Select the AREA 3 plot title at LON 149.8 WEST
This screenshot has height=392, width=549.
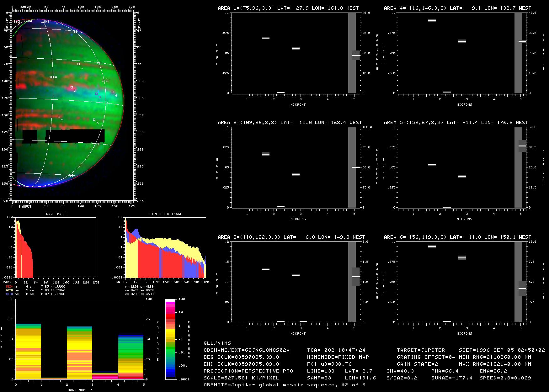(291, 237)
